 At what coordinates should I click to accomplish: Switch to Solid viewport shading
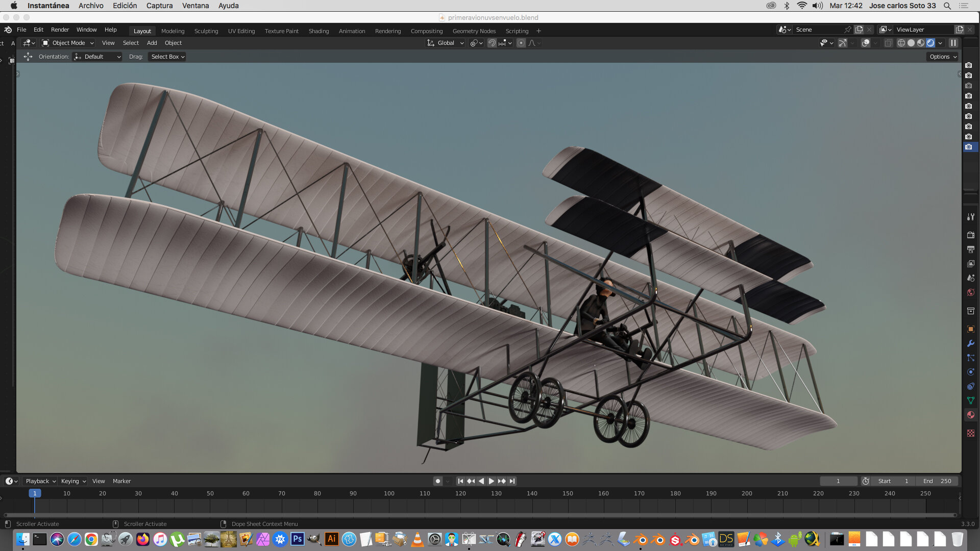911,43
